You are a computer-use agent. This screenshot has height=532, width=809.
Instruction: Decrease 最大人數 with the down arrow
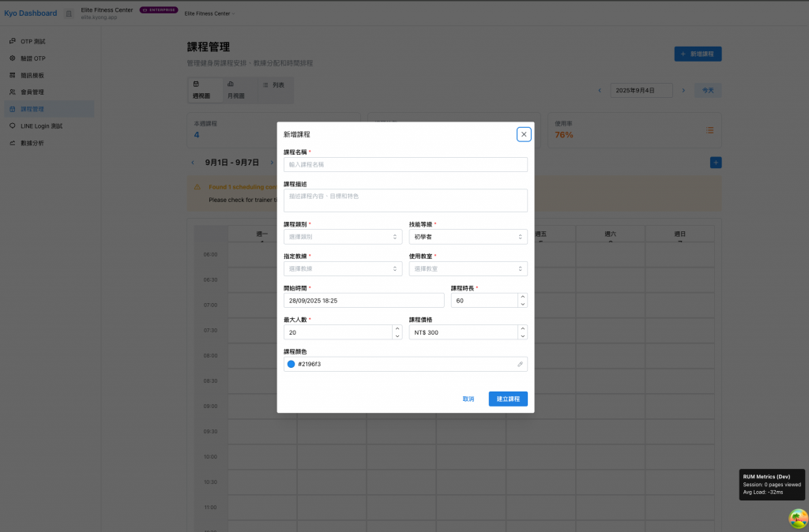point(397,336)
